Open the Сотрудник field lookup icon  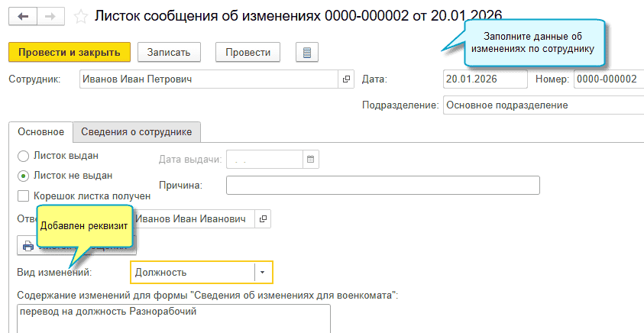click(x=345, y=79)
